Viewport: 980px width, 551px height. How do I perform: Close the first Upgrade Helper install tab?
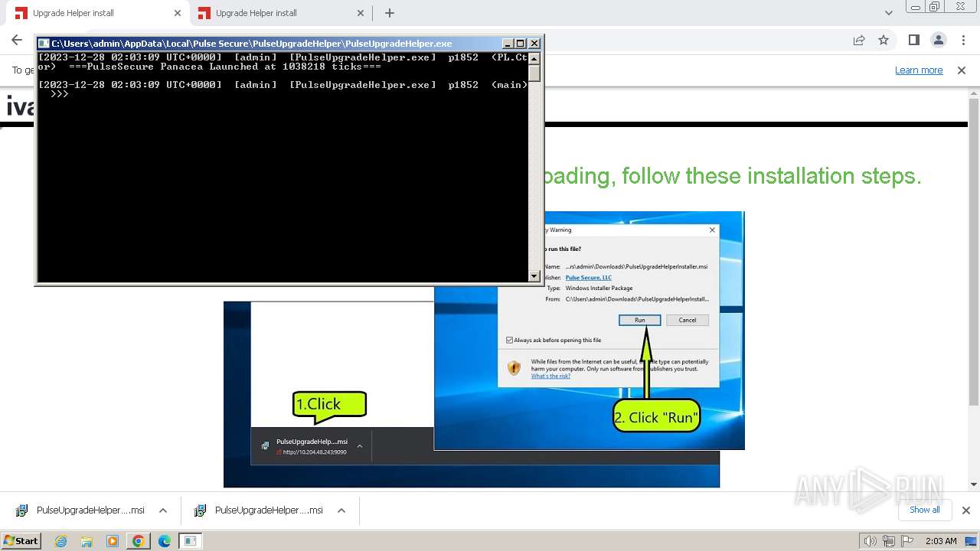[x=178, y=13]
